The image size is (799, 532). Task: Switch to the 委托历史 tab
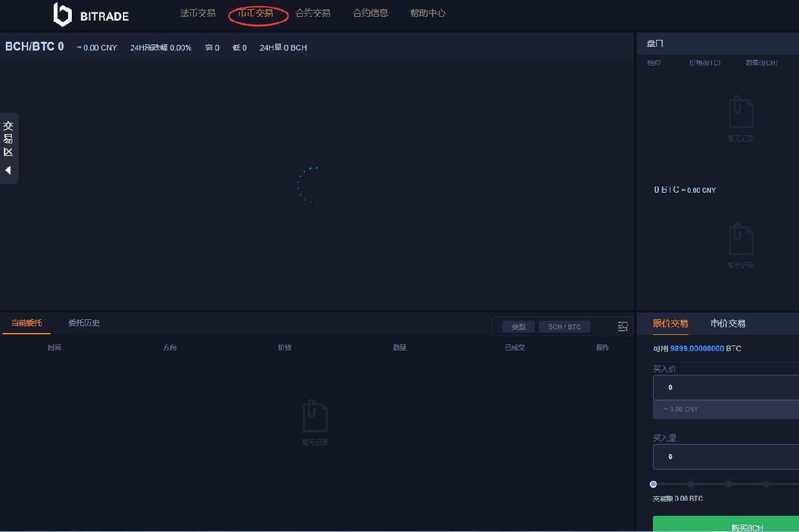(84, 323)
